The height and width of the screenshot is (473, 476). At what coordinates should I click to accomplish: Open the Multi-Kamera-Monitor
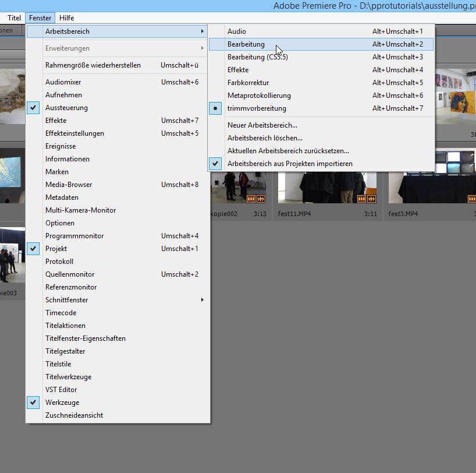point(117,210)
